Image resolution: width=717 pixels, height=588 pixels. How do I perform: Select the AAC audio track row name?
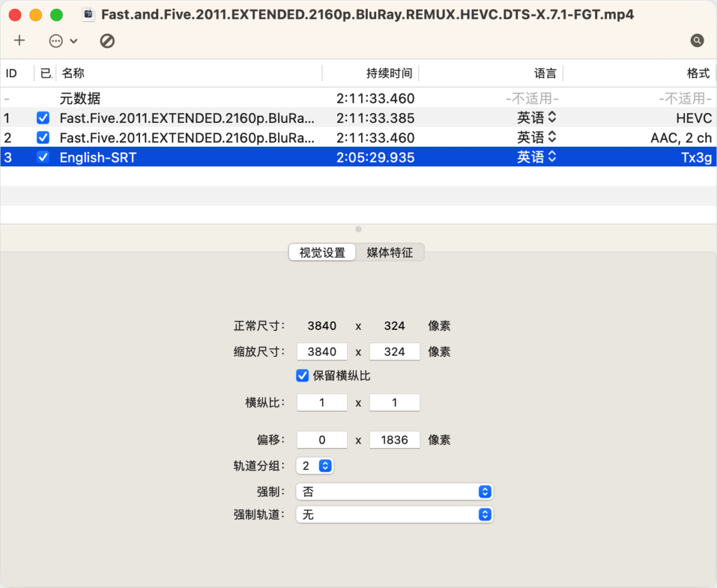pos(187,137)
